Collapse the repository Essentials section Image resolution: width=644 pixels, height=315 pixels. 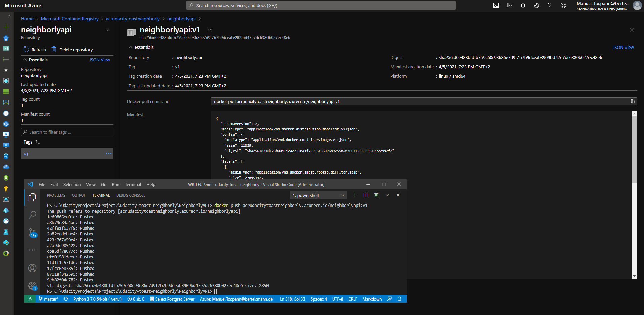(25, 60)
